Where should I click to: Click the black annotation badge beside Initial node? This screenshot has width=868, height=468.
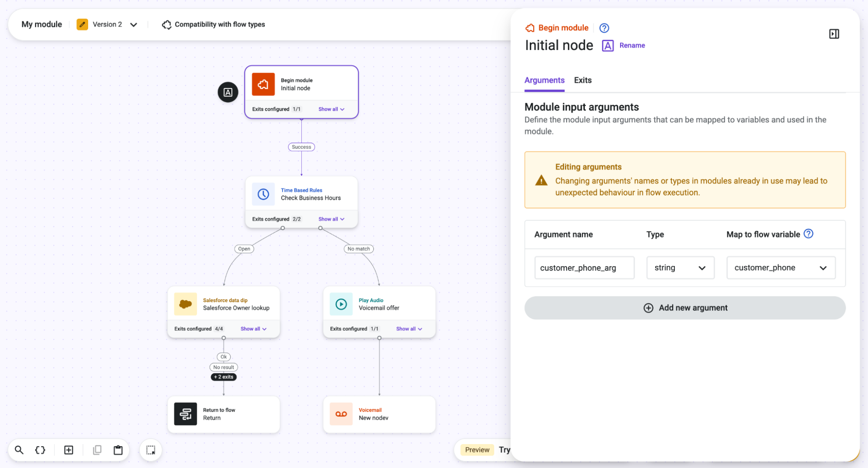pyautogui.click(x=228, y=92)
